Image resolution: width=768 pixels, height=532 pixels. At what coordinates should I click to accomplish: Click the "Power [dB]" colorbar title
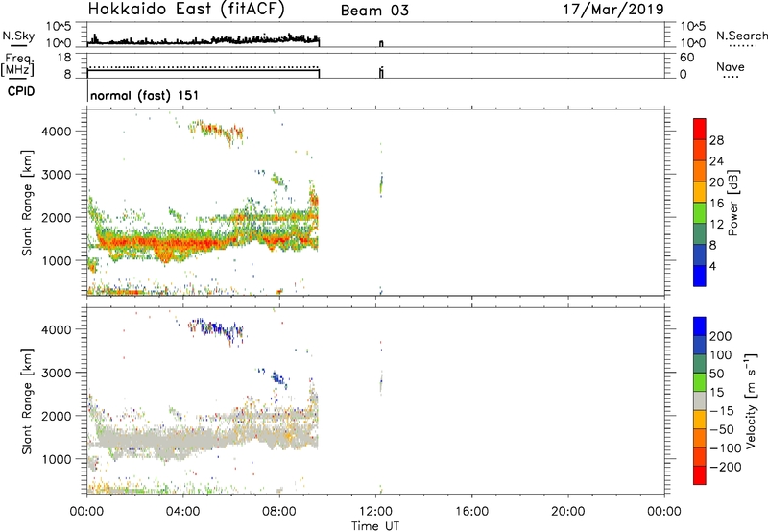pos(732,203)
